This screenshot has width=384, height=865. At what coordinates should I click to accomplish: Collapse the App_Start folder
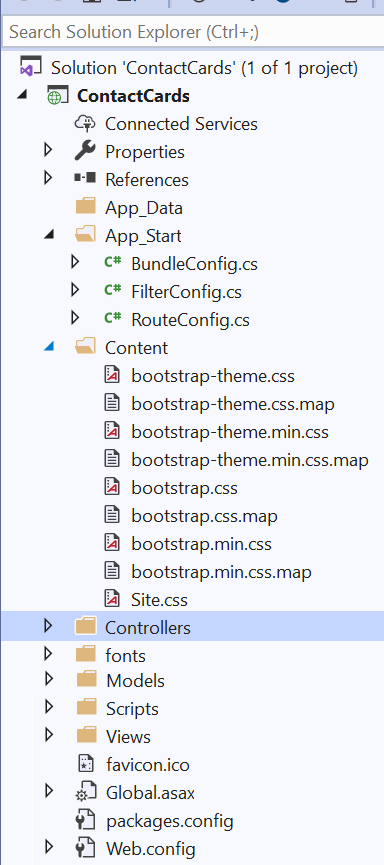click(50, 234)
